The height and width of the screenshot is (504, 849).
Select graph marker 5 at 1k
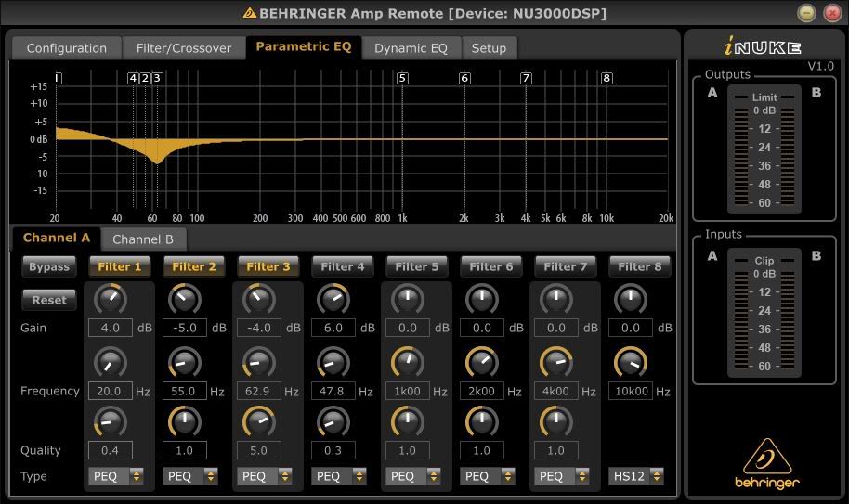click(x=402, y=78)
